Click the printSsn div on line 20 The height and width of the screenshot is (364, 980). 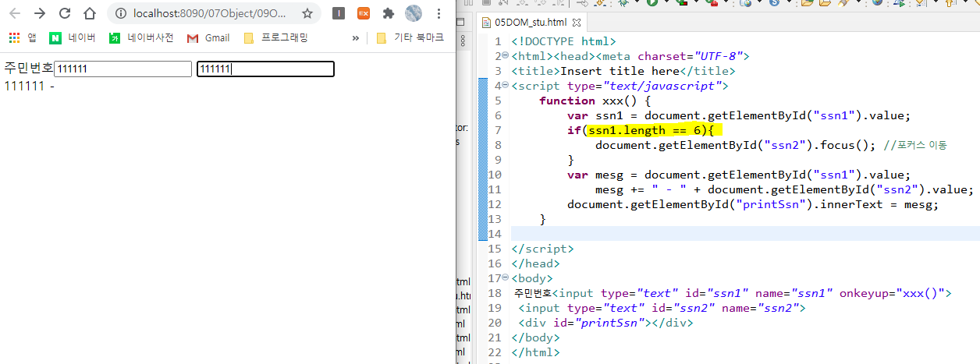[x=605, y=323]
